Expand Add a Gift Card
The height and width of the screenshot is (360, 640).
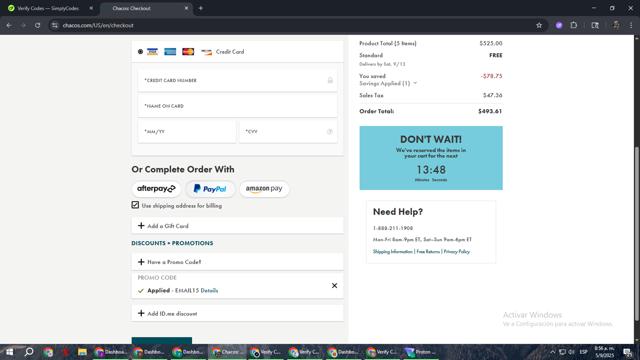[x=238, y=226]
